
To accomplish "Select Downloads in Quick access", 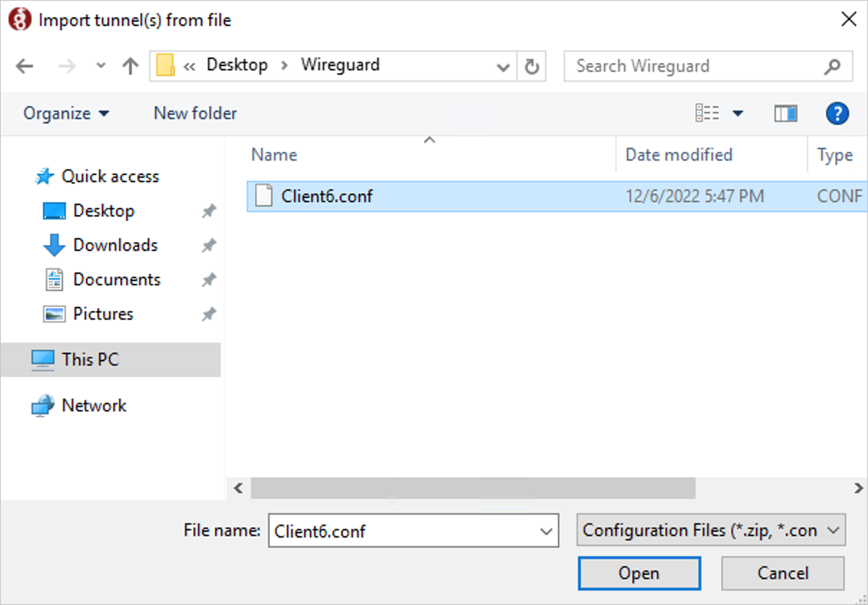I will pyautogui.click(x=115, y=245).
